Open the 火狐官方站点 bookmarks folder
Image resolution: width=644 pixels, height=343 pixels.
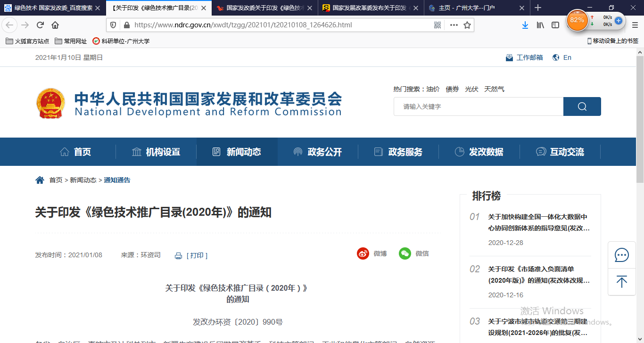[27, 41]
